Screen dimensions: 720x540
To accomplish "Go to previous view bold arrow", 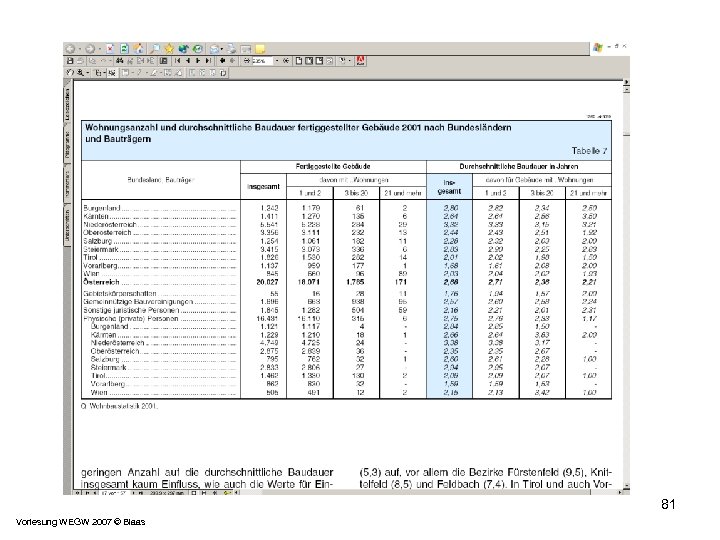I will [222, 61].
